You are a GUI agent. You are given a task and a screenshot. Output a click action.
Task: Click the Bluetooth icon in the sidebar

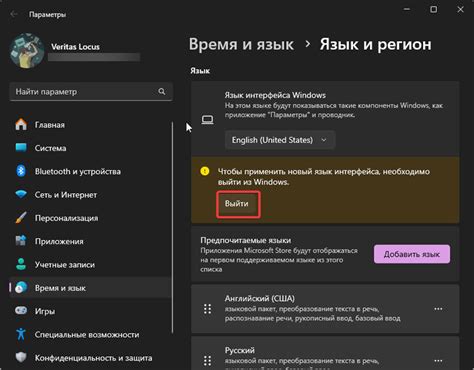point(21,171)
